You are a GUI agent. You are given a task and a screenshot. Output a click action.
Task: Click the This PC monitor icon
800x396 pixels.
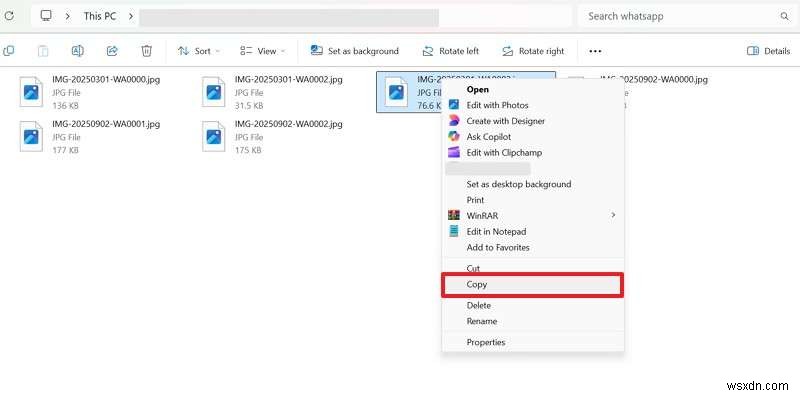[46, 16]
